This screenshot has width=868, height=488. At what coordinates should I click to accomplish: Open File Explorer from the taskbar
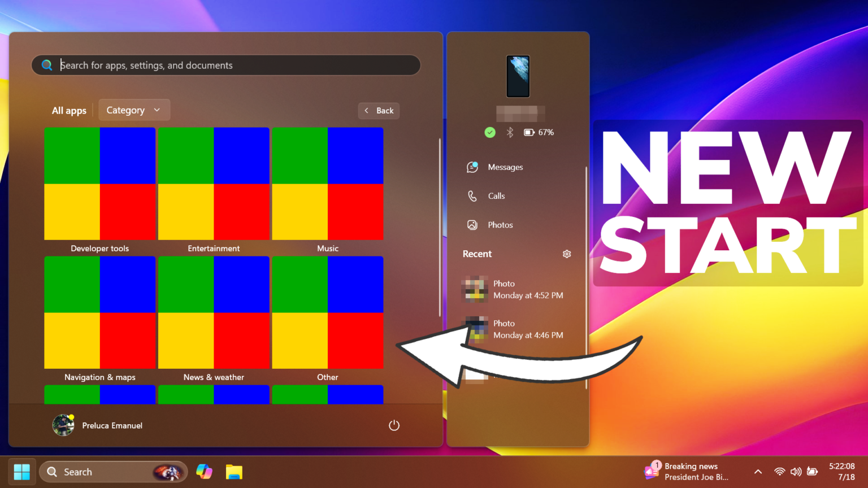(x=234, y=471)
